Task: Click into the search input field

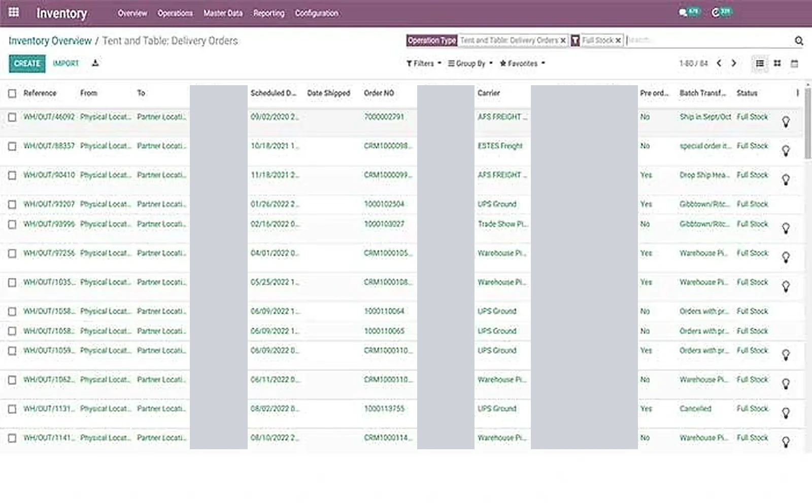Action: 708,40
